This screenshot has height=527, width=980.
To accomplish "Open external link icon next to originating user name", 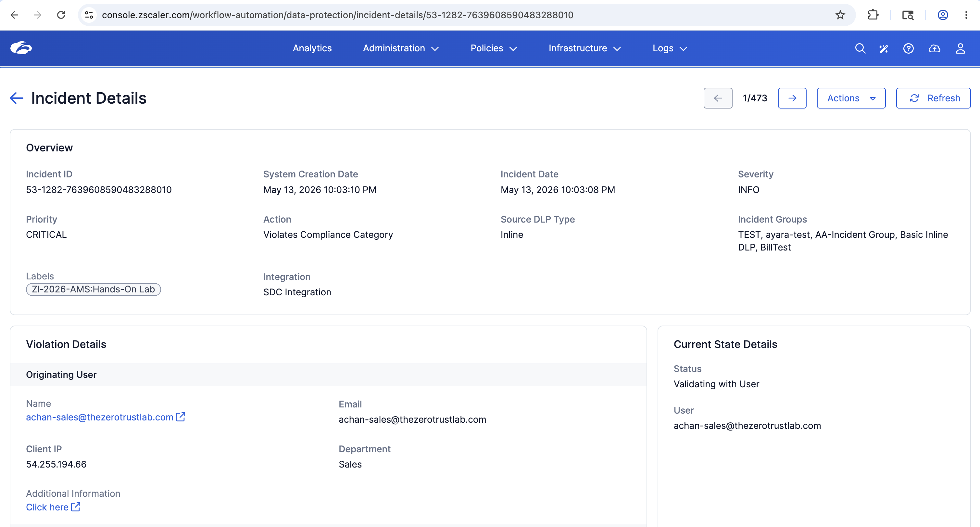I will pyautogui.click(x=181, y=417).
